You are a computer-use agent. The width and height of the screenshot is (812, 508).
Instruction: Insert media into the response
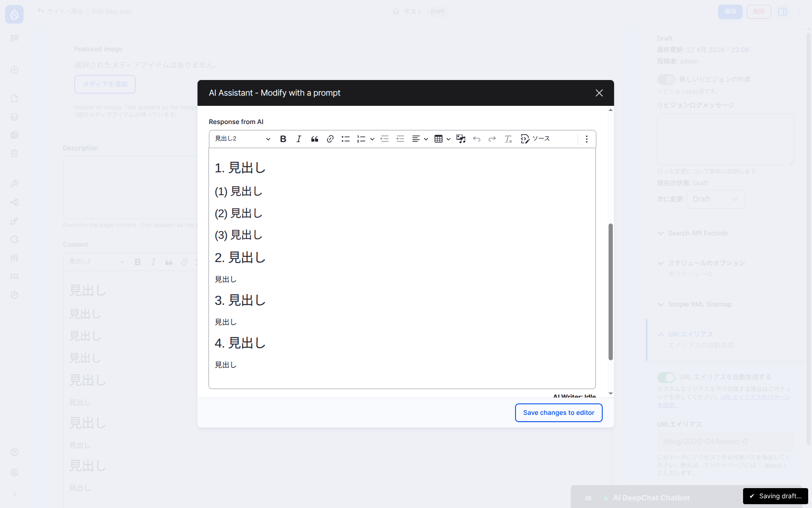(461, 138)
